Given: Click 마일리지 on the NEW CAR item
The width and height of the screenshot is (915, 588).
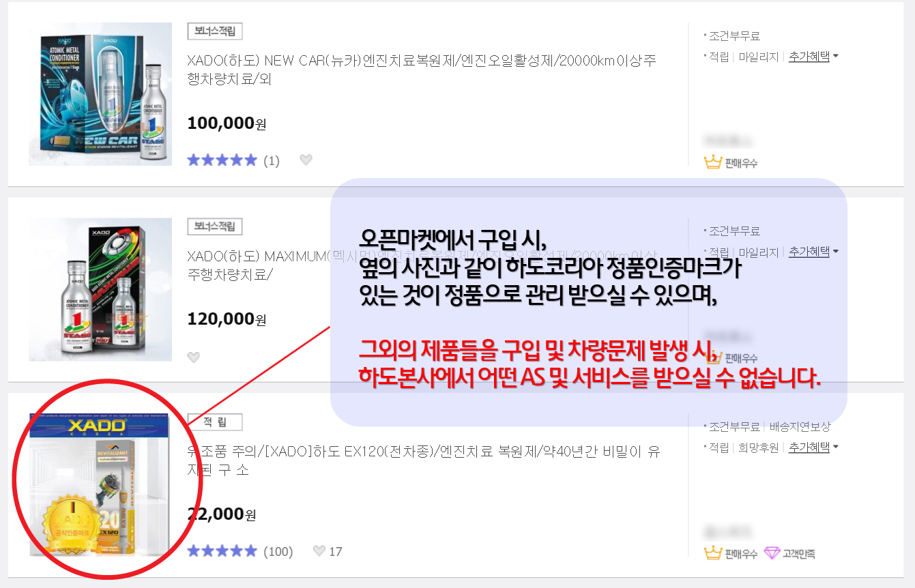Looking at the screenshot, I should 759,57.
